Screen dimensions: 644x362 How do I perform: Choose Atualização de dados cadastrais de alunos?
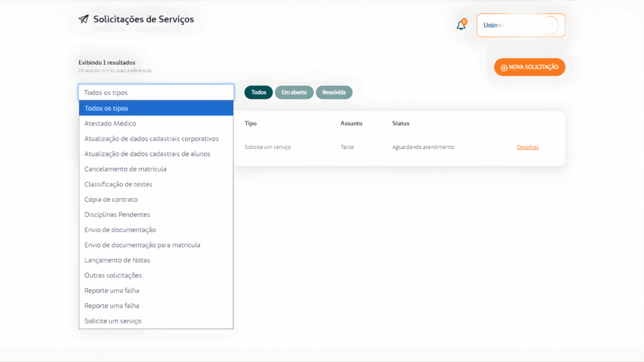pos(147,154)
